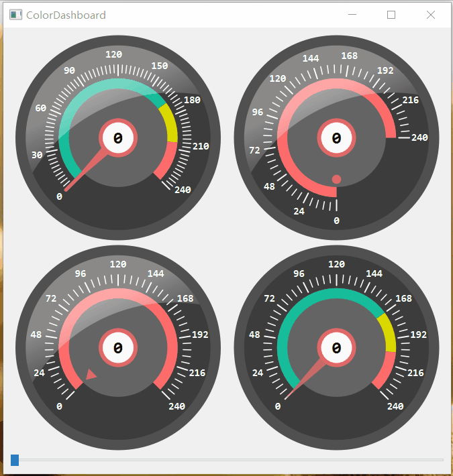
Task: Maximize the ColorDashboard window
Action: [x=391, y=15]
